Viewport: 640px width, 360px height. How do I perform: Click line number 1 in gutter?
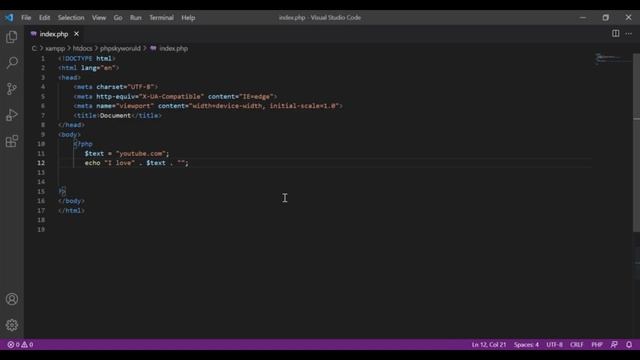pyautogui.click(x=43, y=58)
